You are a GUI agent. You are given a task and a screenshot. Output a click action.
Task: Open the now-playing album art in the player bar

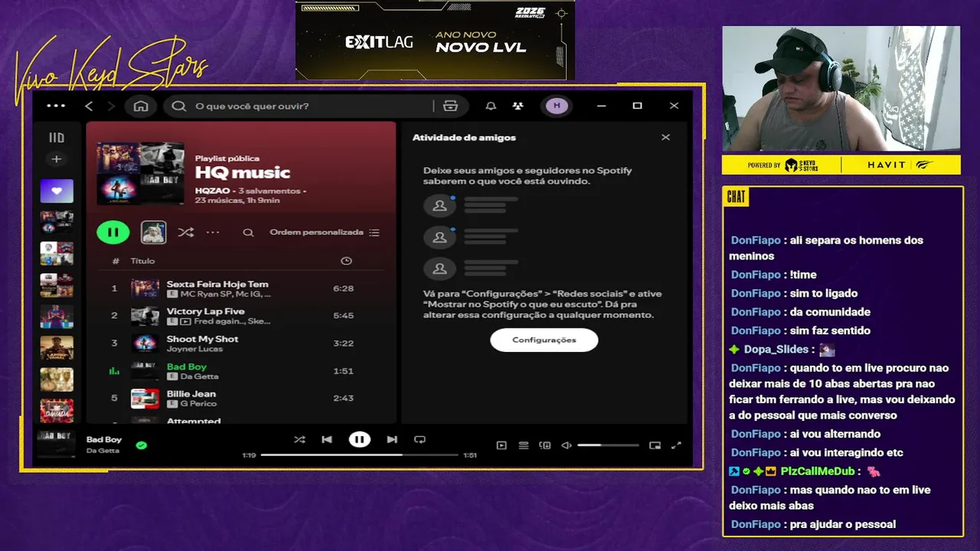57,445
